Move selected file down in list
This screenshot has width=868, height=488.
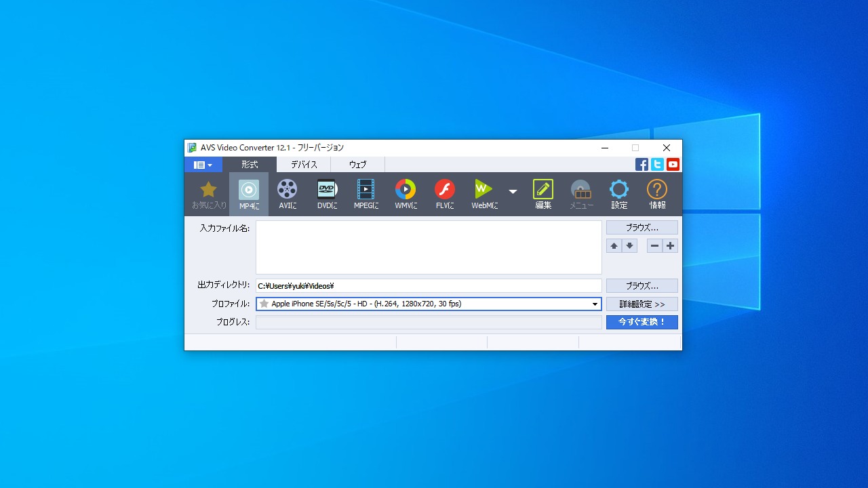click(630, 246)
